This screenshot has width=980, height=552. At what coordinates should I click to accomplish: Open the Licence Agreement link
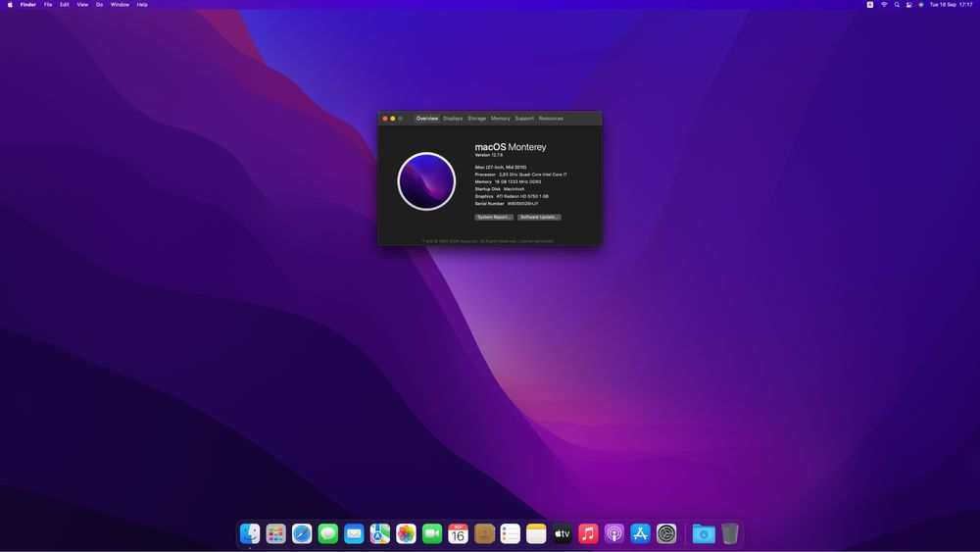[536, 241]
